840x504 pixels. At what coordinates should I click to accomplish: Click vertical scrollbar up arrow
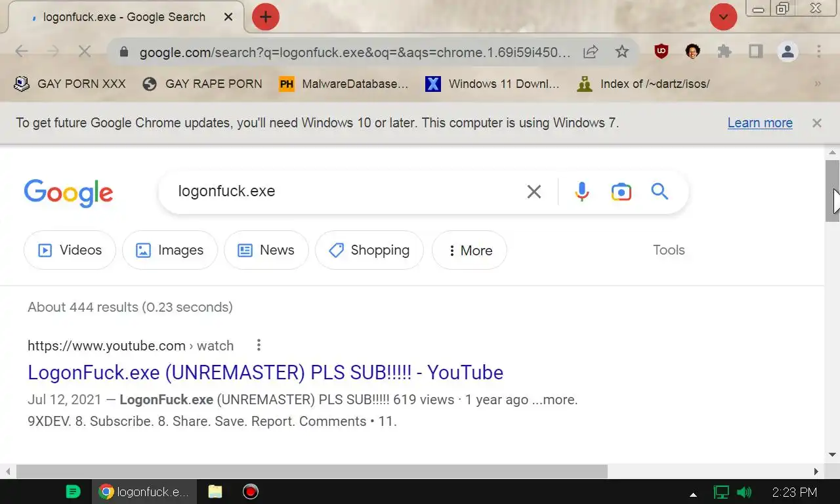pos(832,152)
